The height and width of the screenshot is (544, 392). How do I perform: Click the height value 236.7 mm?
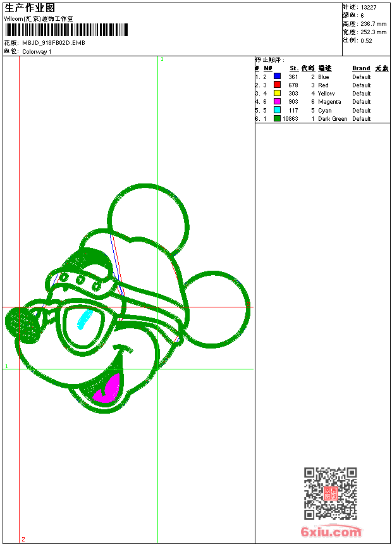[x=373, y=24]
